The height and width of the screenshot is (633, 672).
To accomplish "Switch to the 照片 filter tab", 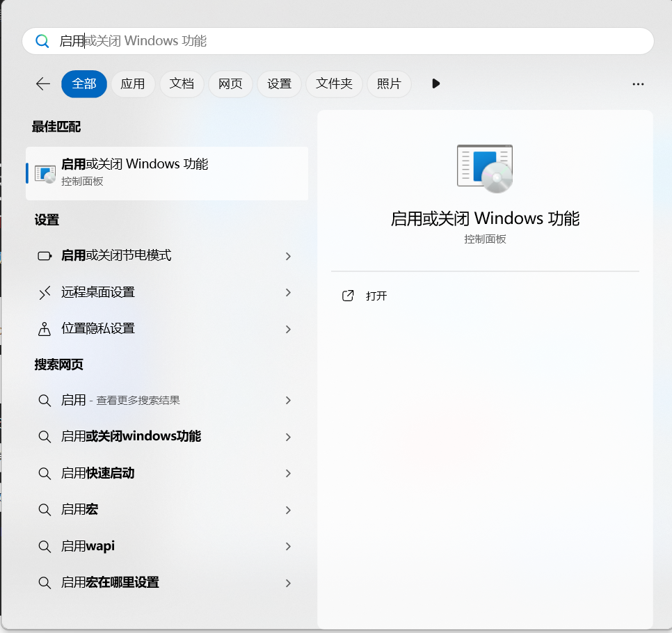I will pos(389,83).
